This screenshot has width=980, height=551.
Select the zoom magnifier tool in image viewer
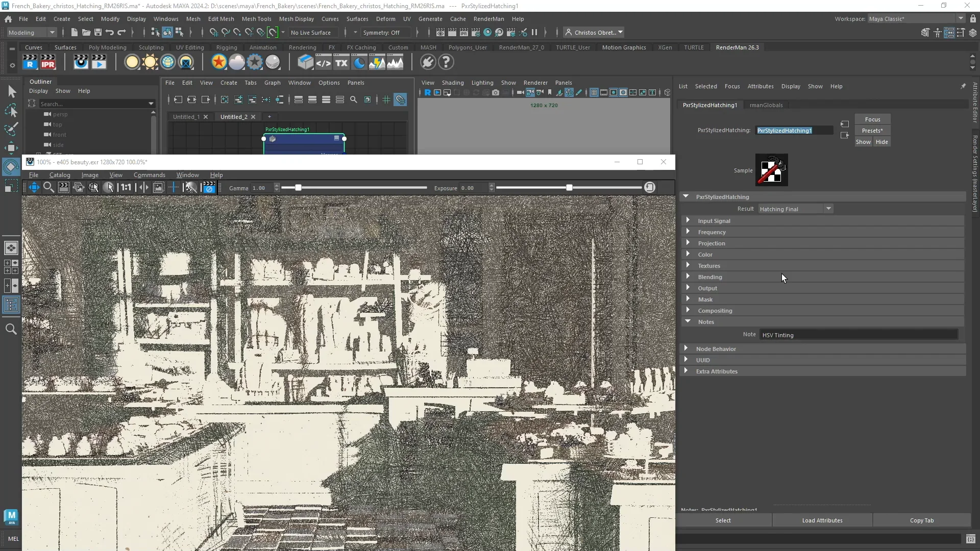point(48,188)
